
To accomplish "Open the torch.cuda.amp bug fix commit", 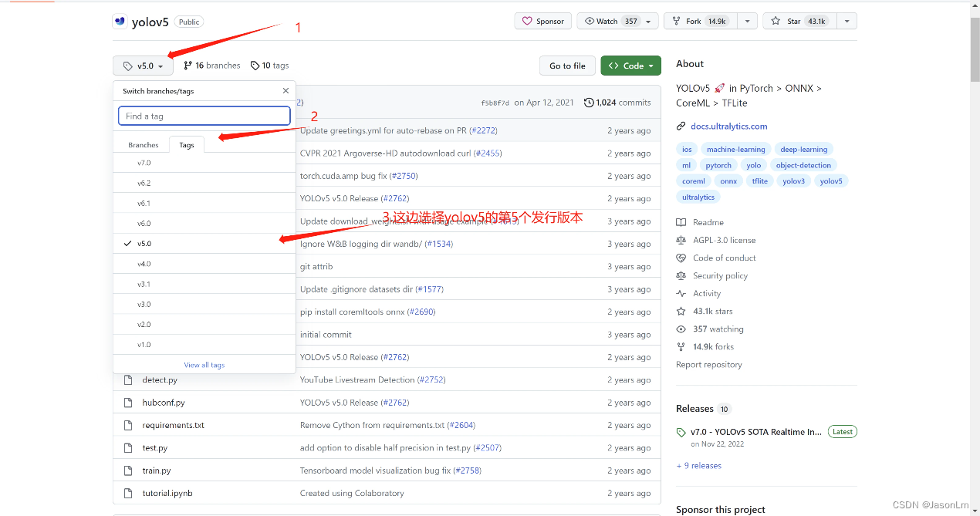I will [343, 176].
